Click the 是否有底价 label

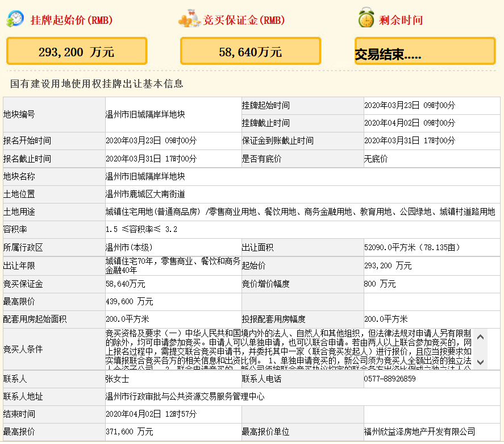click(x=261, y=159)
